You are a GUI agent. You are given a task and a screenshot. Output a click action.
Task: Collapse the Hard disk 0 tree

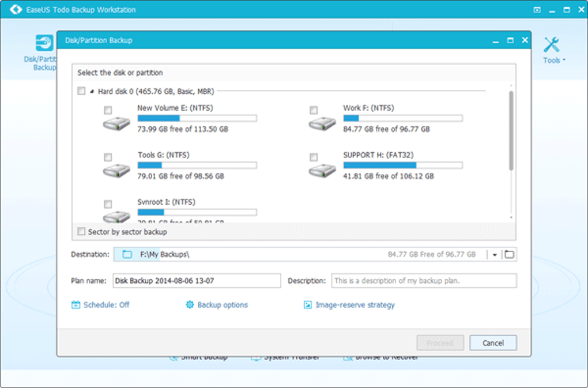[x=92, y=92]
